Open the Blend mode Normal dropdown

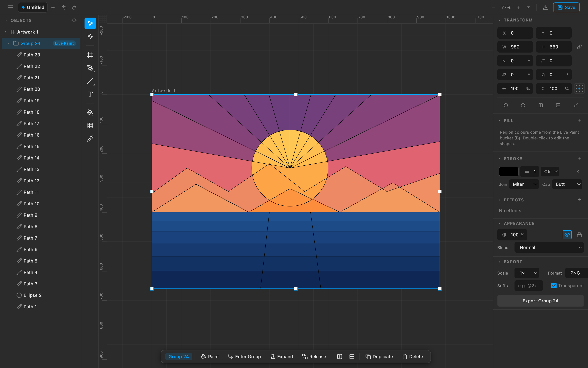pyautogui.click(x=549, y=248)
